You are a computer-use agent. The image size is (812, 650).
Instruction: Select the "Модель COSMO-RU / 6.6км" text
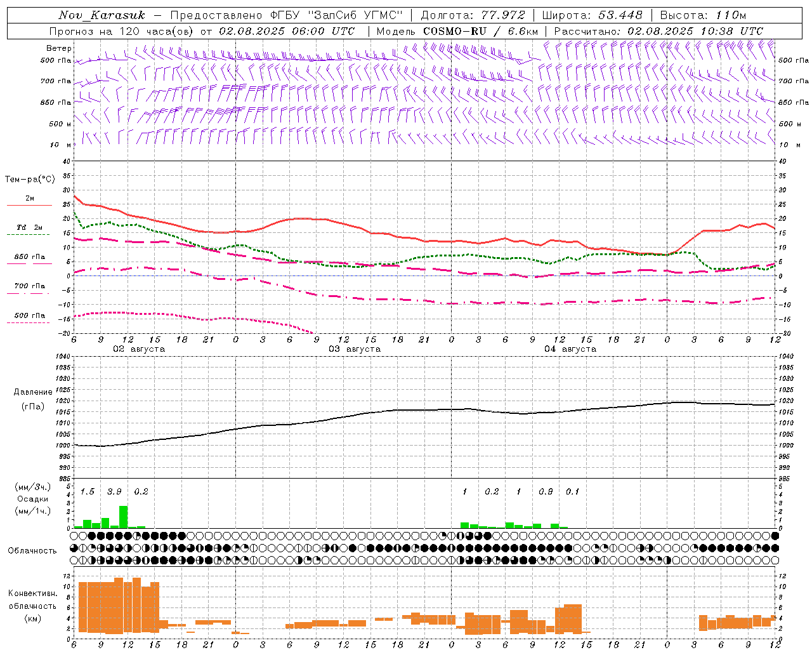tap(457, 31)
